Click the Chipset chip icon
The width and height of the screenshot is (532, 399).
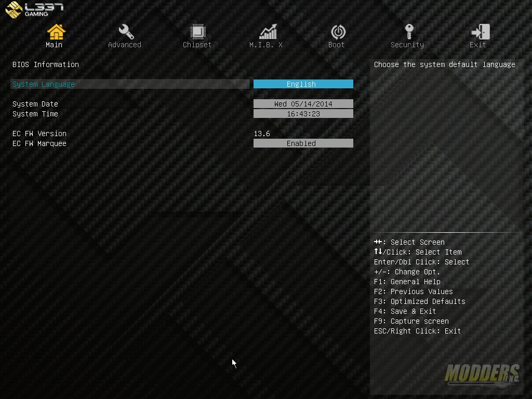tap(198, 32)
